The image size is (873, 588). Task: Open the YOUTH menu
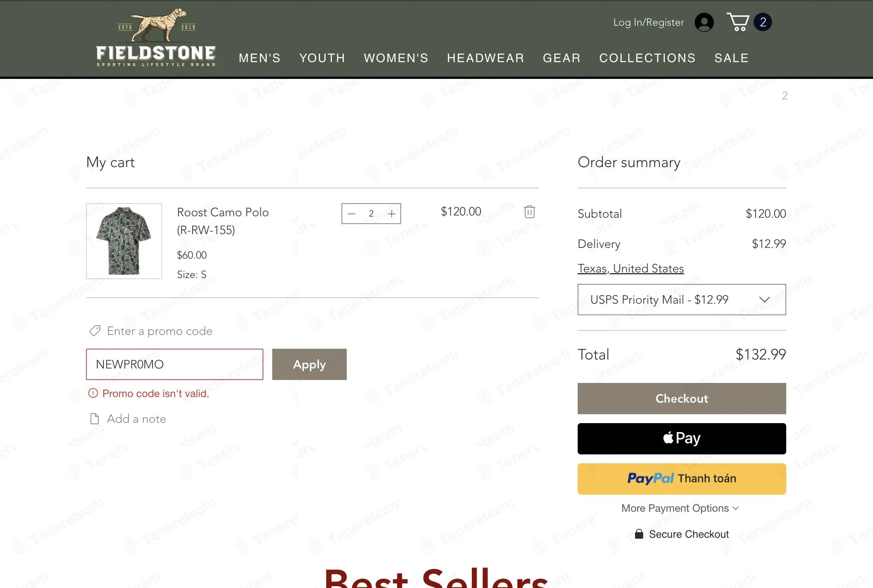pyautogui.click(x=322, y=58)
